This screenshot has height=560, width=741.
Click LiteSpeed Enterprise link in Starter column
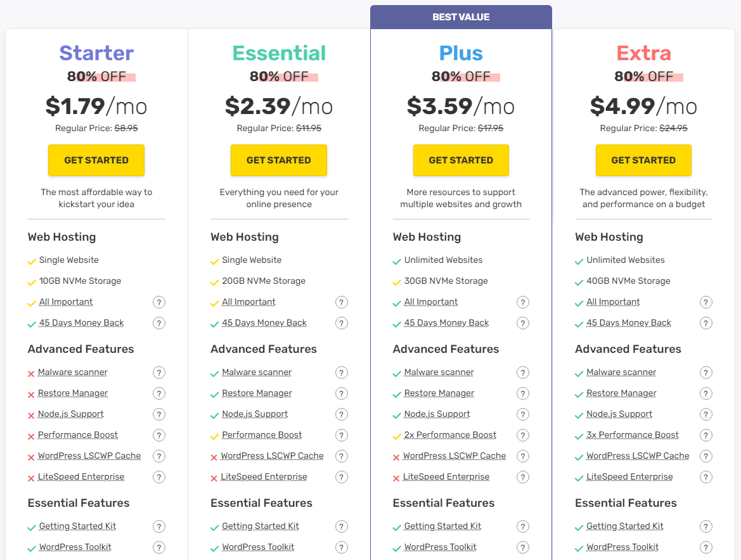81,476
